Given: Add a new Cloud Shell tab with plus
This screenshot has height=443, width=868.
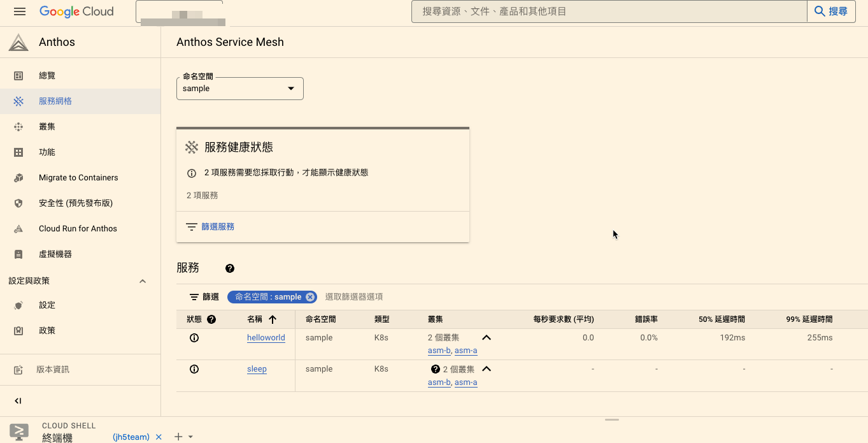Looking at the screenshot, I should pos(178,437).
